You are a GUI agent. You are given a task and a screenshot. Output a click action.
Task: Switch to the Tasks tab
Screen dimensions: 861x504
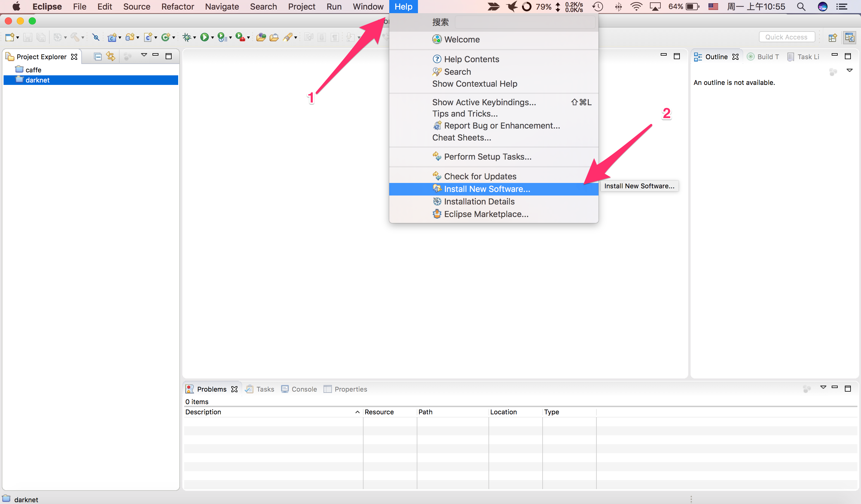point(260,389)
